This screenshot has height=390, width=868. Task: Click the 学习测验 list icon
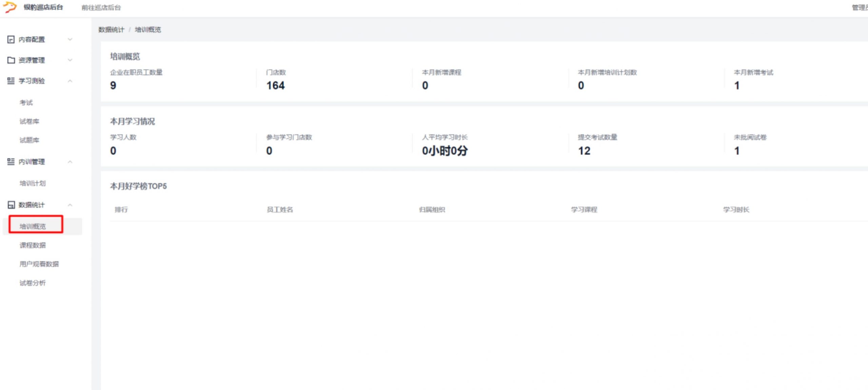click(11, 81)
